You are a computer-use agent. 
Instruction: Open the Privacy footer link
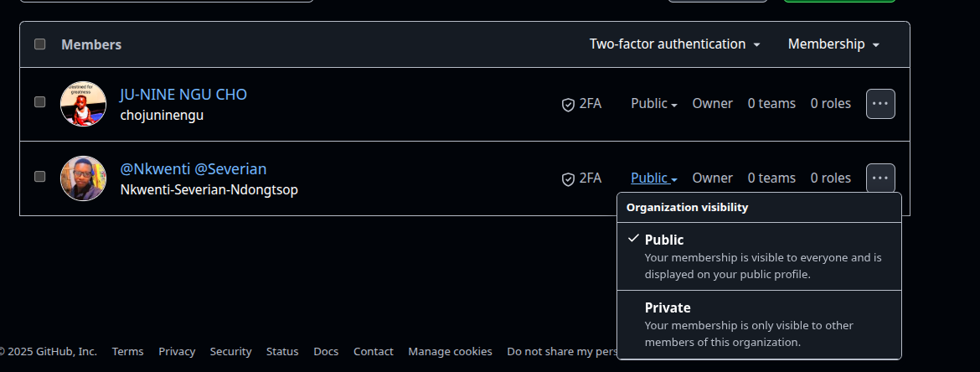point(176,351)
